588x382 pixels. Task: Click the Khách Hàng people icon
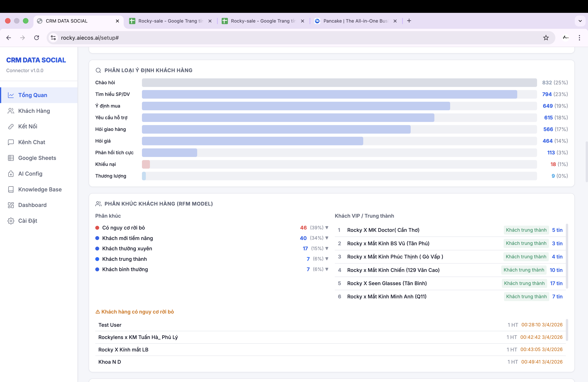[11, 111]
